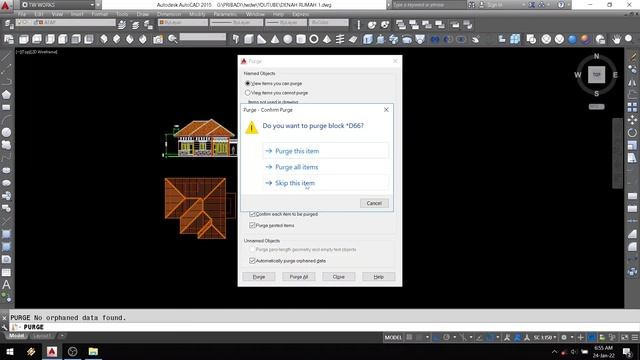This screenshot has width=640, height=360.
Task: Open the View menu
Action: click(x=57, y=14)
